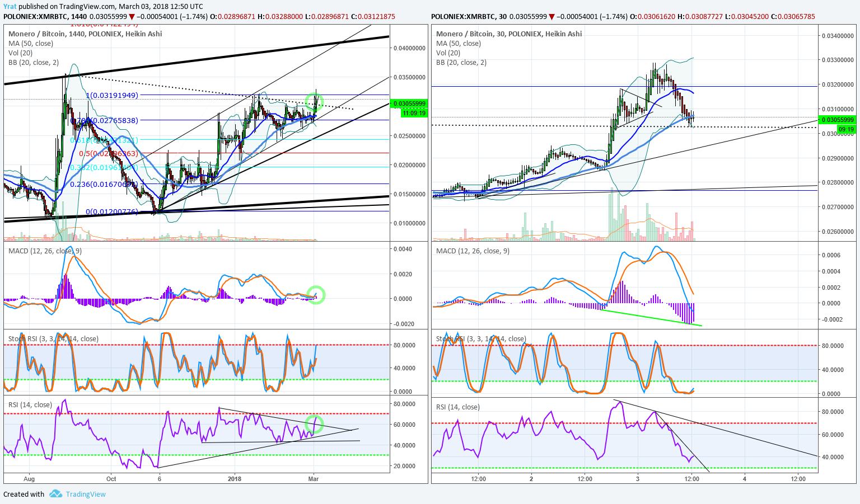Click the green 0.03055999 price tag on the 1440 chart
Viewport: 860px width, 504px height.
tap(409, 103)
